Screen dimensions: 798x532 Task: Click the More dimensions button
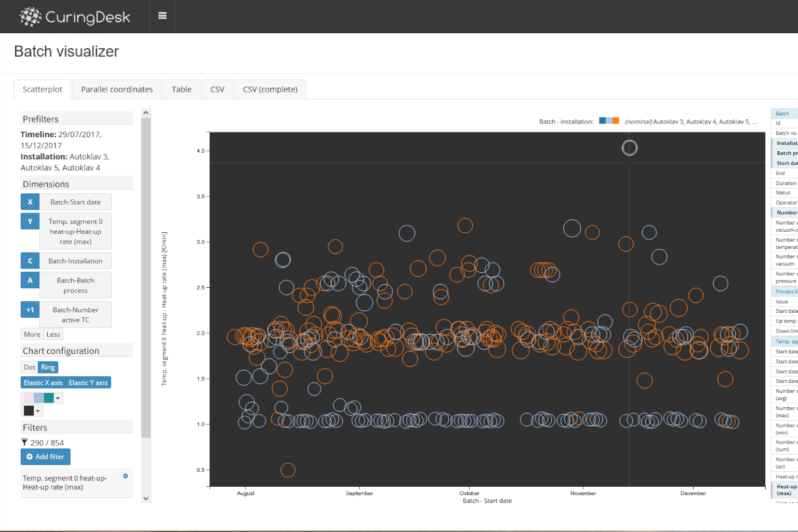(32, 335)
